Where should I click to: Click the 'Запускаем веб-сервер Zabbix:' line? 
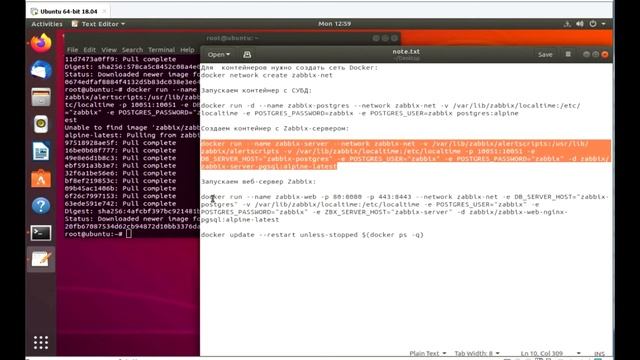(258, 182)
